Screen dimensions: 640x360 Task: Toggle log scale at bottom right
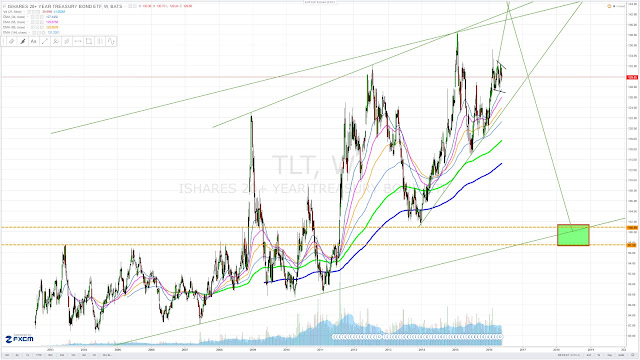pyautogui.click(x=609, y=355)
